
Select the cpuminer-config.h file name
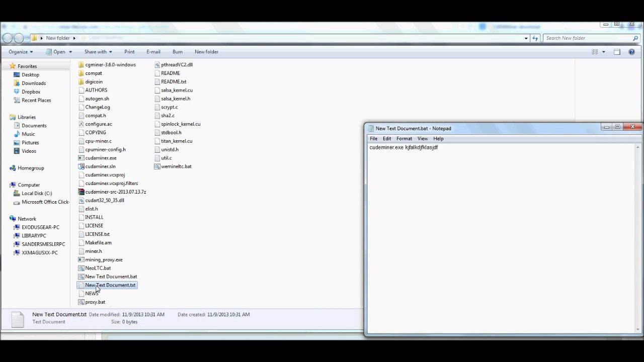(x=105, y=149)
